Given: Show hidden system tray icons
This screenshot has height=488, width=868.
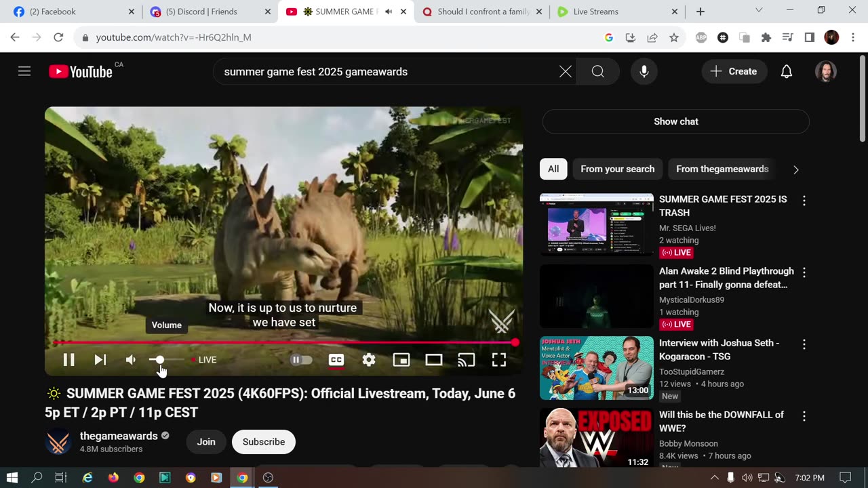Looking at the screenshot, I should [714, 477].
